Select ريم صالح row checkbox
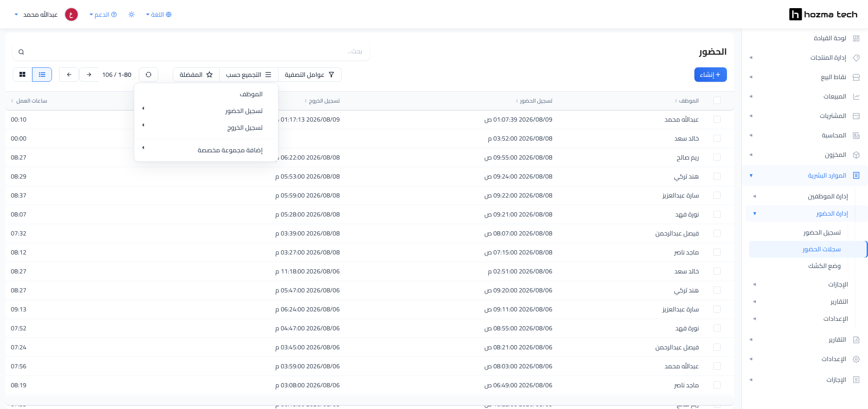This screenshot has height=409, width=868. [717, 157]
